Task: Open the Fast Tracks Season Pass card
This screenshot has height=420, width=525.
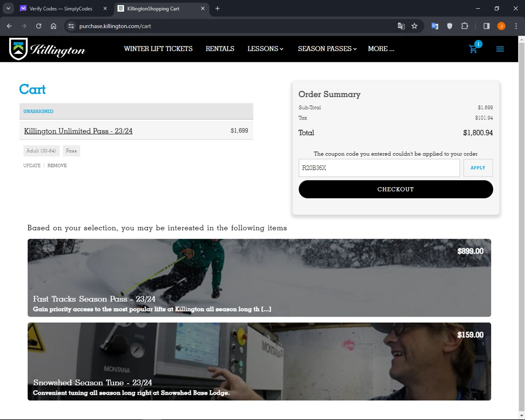Action: pos(259,278)
